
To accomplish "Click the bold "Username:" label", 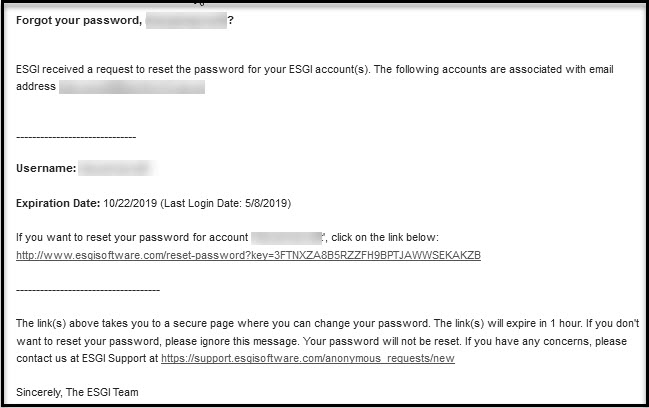I will coord(46,168).
